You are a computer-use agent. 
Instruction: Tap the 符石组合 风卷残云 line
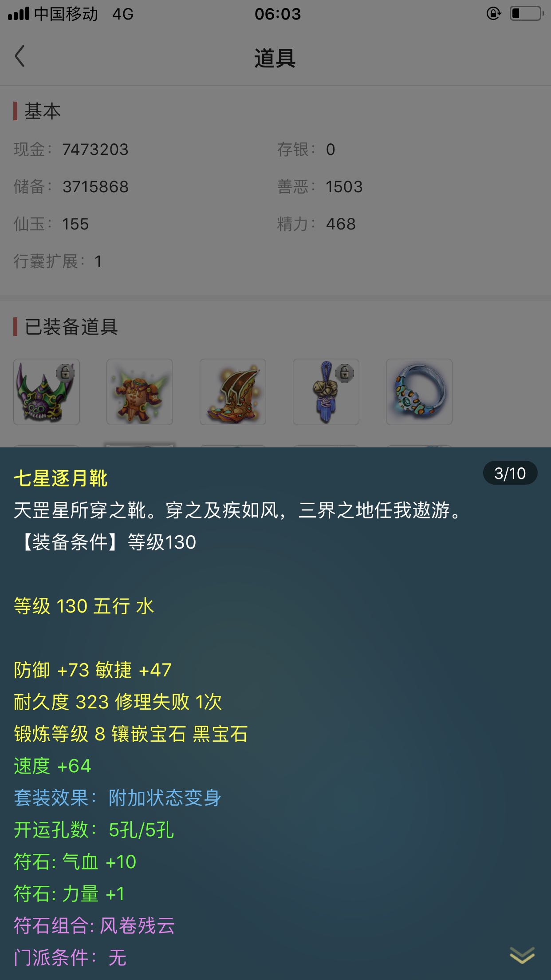pos(94,925)
